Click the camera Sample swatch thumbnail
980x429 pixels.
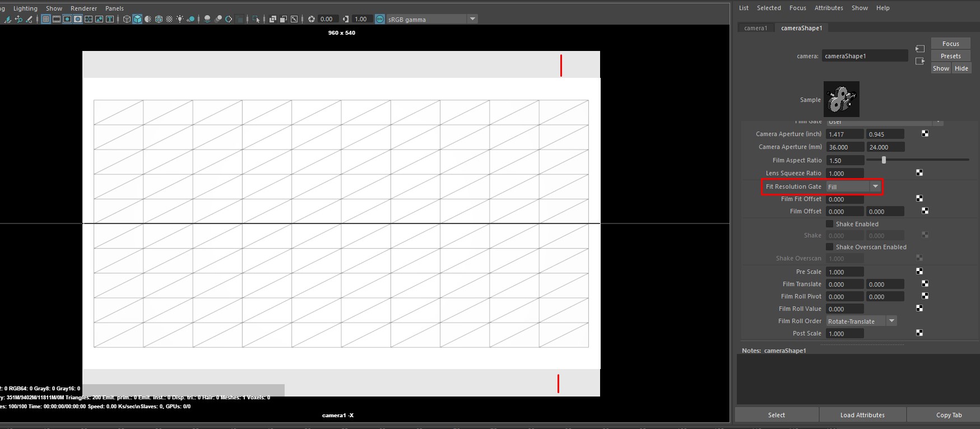click(x=841, y=99)
